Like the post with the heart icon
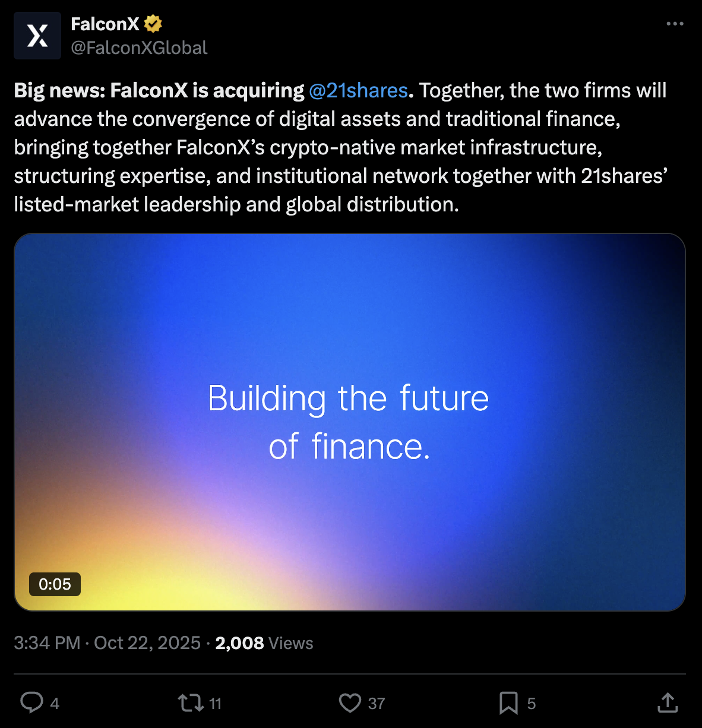 (x=350, y=703)
